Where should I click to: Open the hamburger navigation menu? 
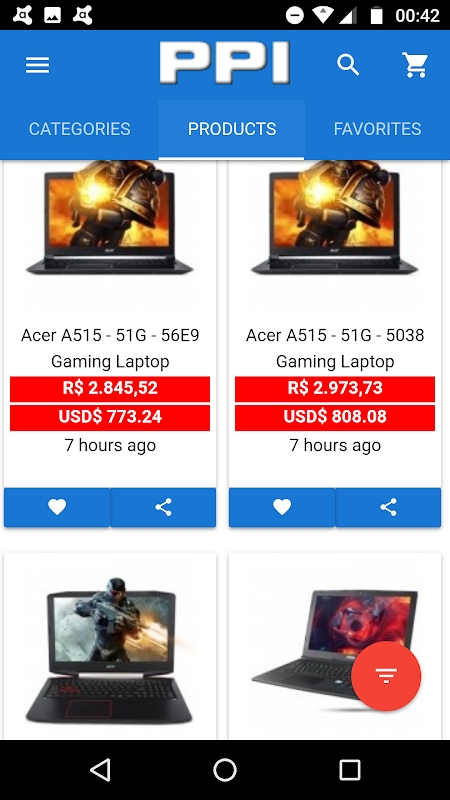(x=38, y=65)
